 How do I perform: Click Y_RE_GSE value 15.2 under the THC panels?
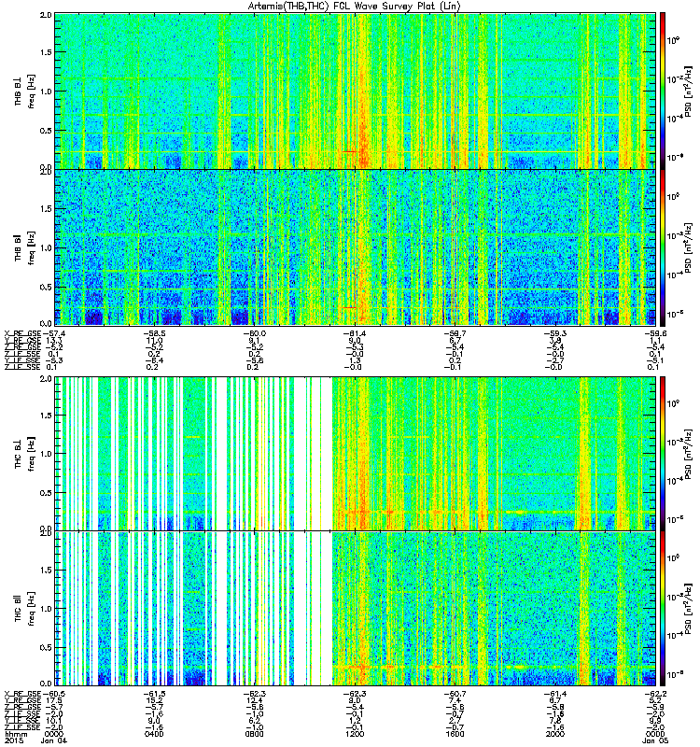(154, 700)
